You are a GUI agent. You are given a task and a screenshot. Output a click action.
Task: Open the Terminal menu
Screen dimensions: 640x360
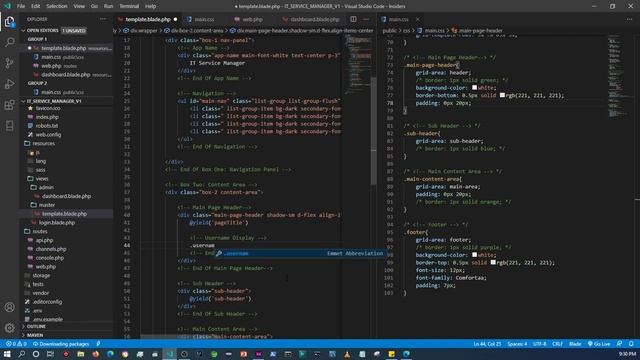click(129, 6)
